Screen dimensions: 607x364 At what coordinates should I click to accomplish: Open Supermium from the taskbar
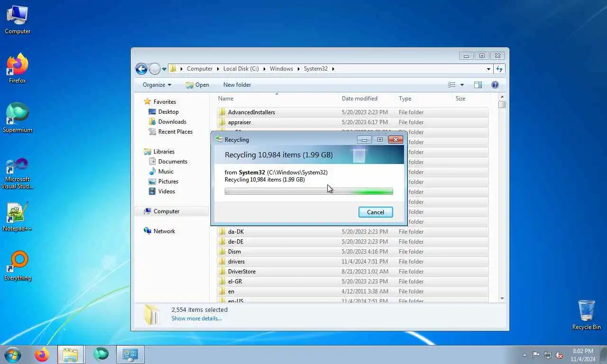[101, 355]
